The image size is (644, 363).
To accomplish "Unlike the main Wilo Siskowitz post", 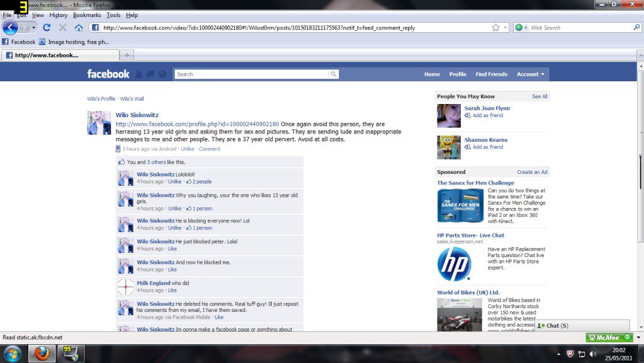I will click(x=187, y=149).
